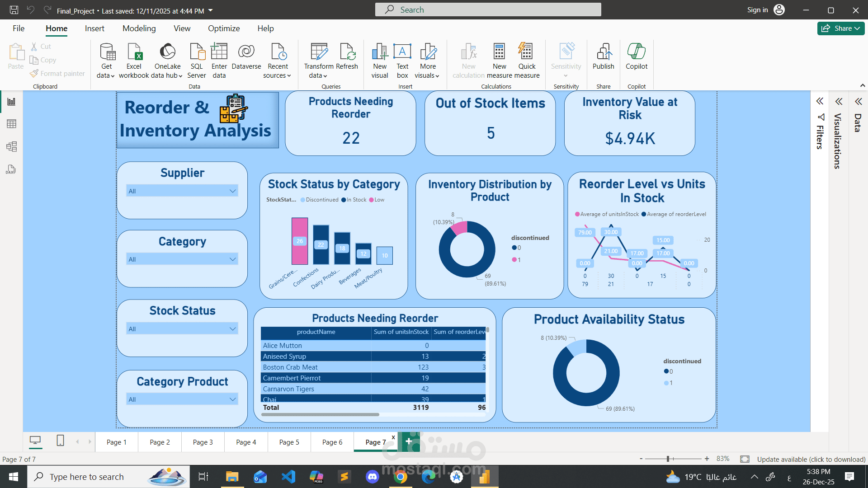The image size is (868, 488).
Task: Open Model view from left sidebar
Action: 11,146
